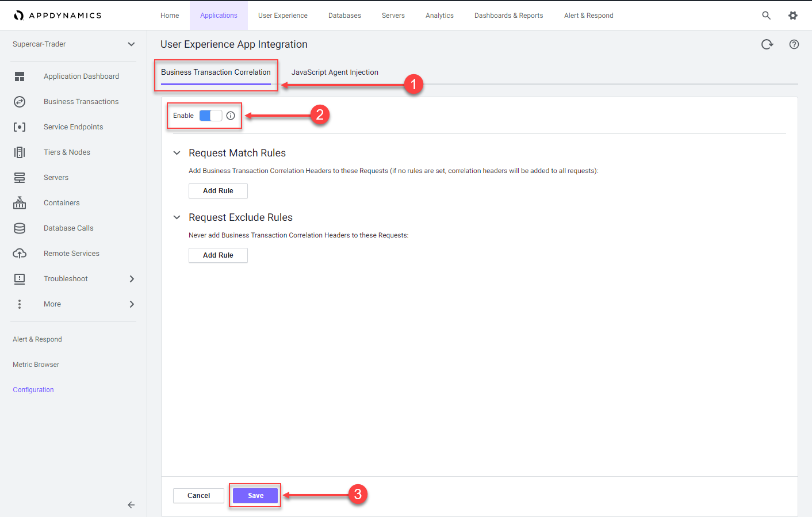Open the Servers top menu

(x=393, y=16)
